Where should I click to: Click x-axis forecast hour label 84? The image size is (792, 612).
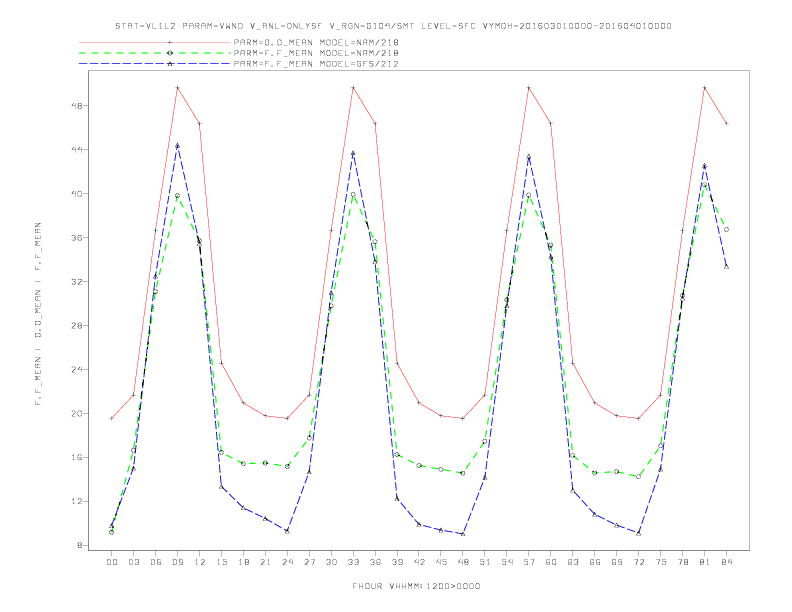click(x=727, y=562)
